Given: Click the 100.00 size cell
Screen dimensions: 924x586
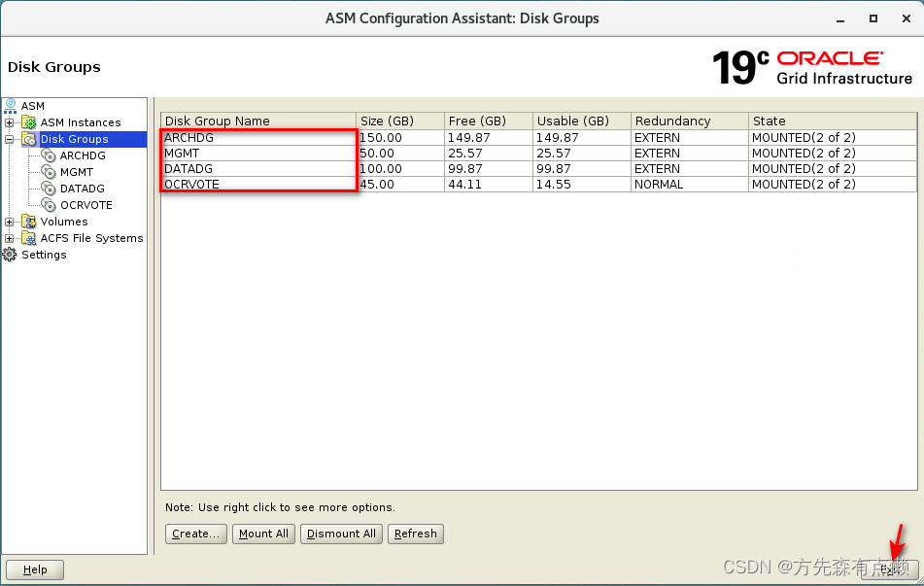Looking at the screenshot, I should 400,168.
